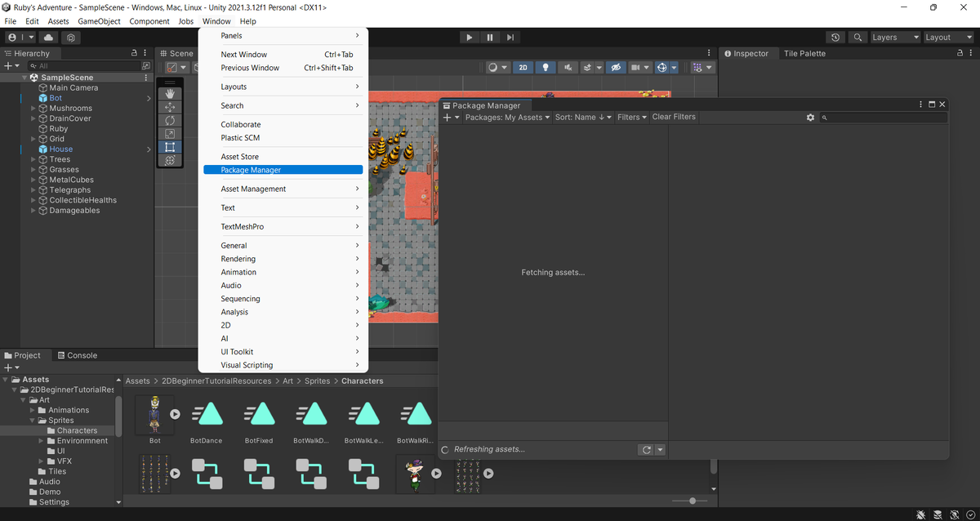Toggle Scene lighting bulb button
Image resolution: width=980 pixels, height=521 pixels.
tap(545, 68)
